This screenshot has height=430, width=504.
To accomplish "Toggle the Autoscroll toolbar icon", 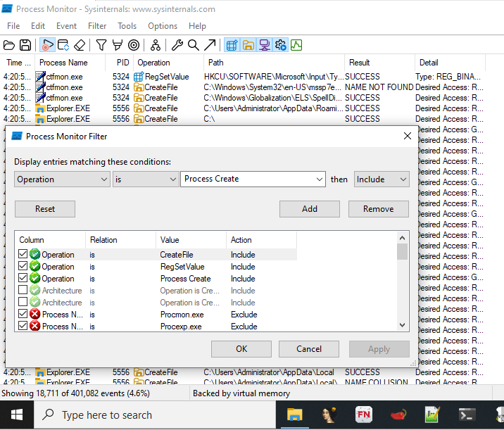I will pos(63,45).
